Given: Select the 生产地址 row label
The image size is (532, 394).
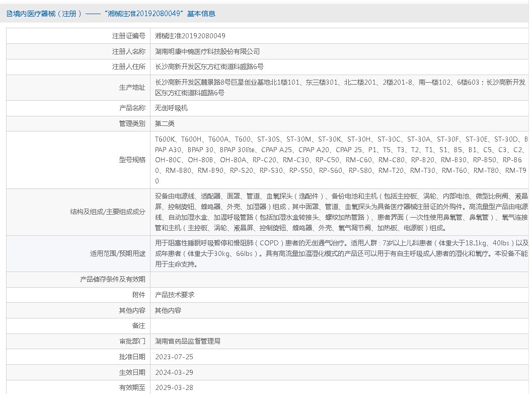Looking at the screenshot, I should [132, 88].
